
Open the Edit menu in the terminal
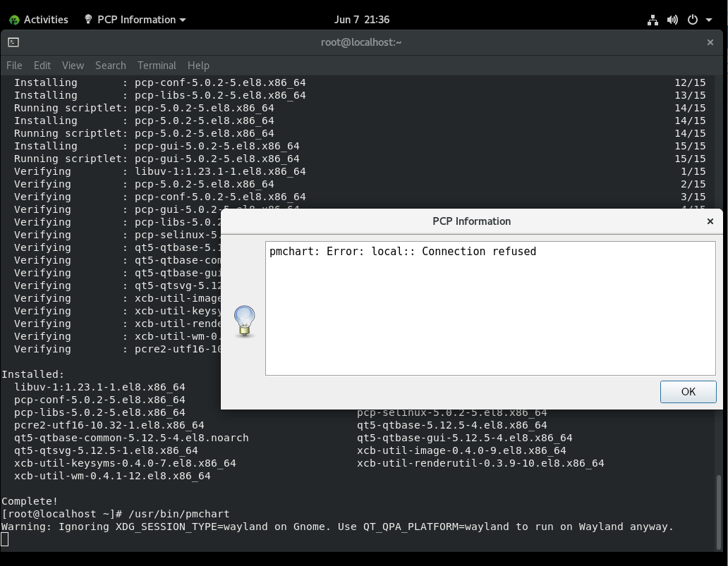coord(42,65)
